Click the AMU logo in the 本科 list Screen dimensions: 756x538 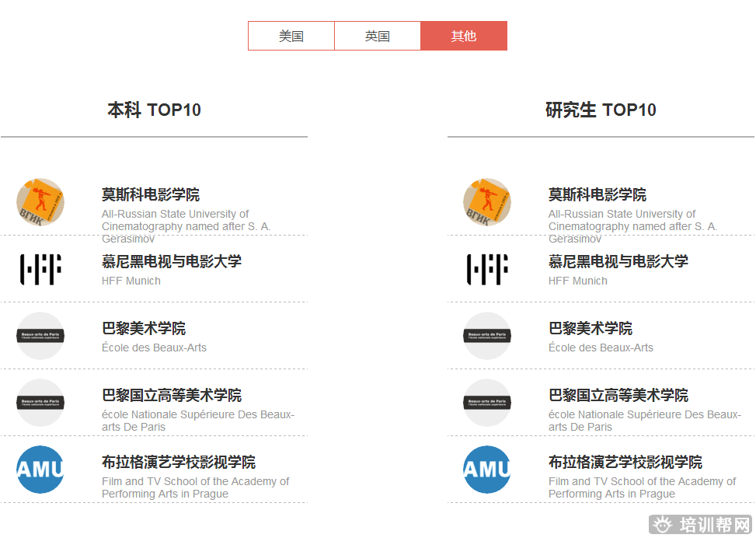[x=40, y=470]
